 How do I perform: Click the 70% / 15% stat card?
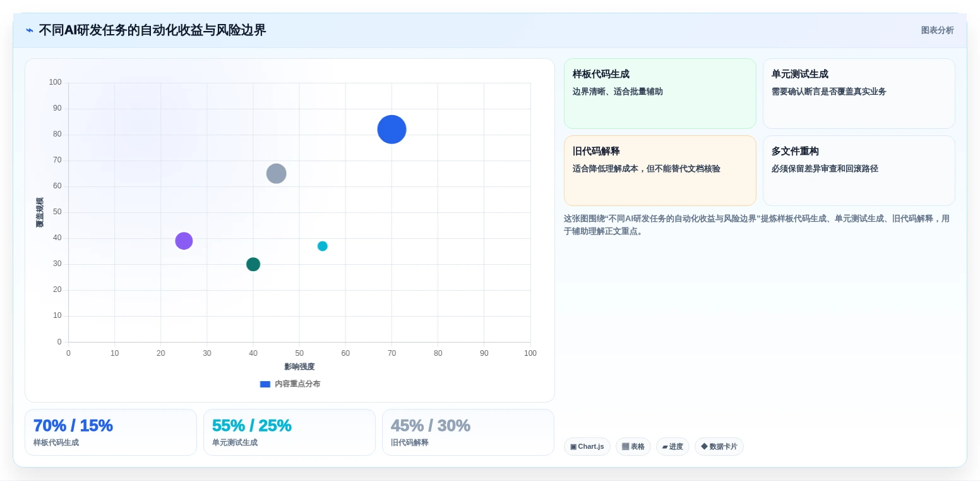tap(111, 432)
